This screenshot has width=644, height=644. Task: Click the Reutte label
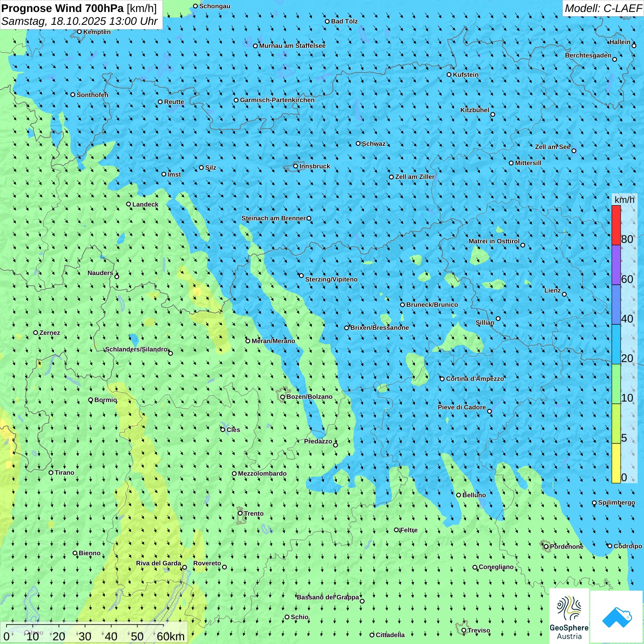pyautogui.click(x=174, y=102)
